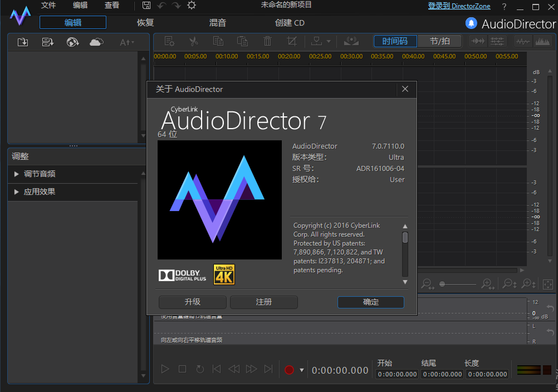Open the import media icon

[22, 41]
